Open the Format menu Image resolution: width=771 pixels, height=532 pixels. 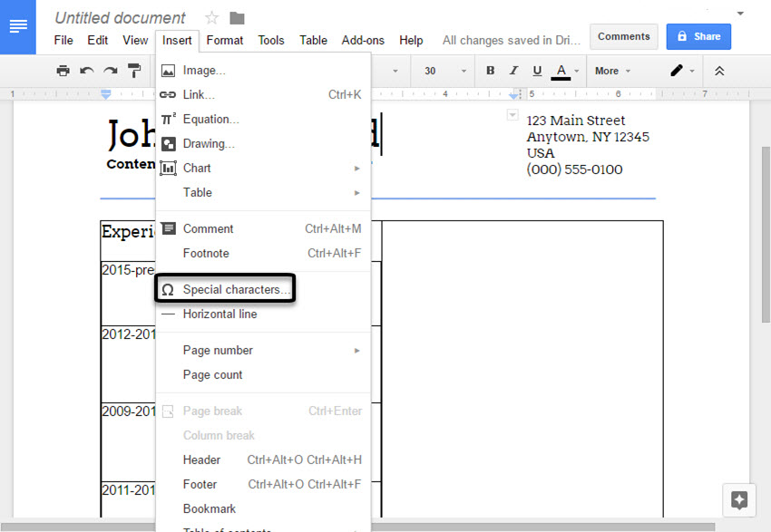(x=225, y=40)
